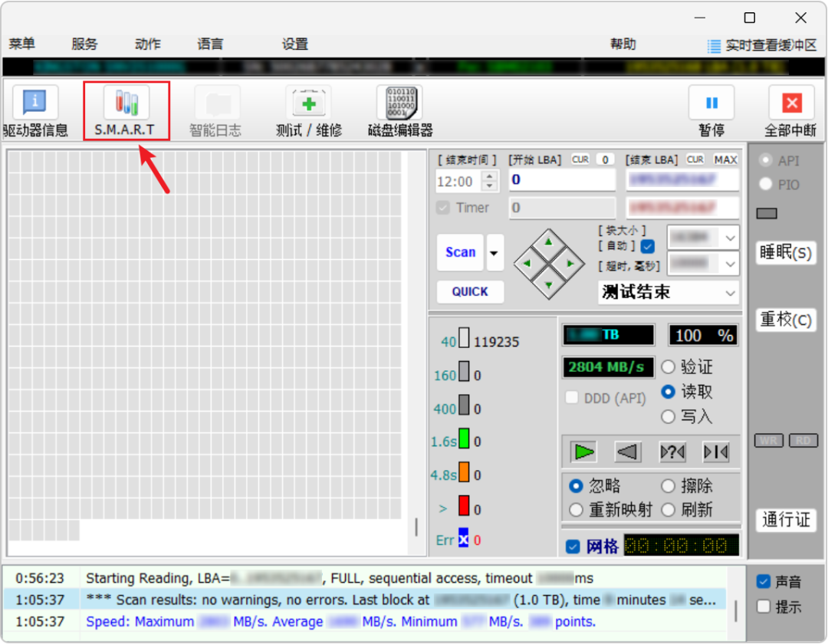Click the right arrow on navigation diamond
Image resolution: width=828 pixels, height=644 pixels.
(570, 264)
